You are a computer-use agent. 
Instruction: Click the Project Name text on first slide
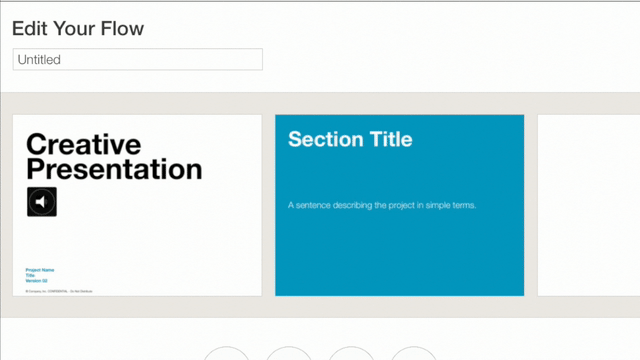coord(40,270)
